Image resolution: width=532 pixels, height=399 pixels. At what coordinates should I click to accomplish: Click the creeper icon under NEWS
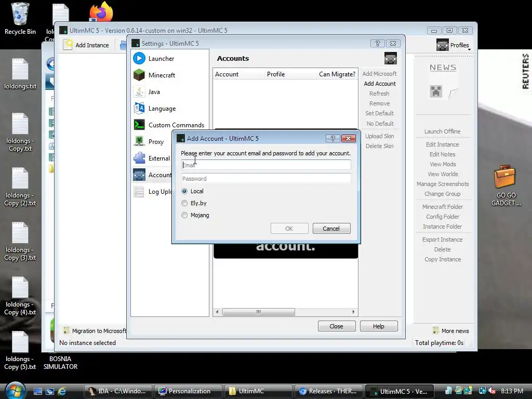click(x=436, y=91)
